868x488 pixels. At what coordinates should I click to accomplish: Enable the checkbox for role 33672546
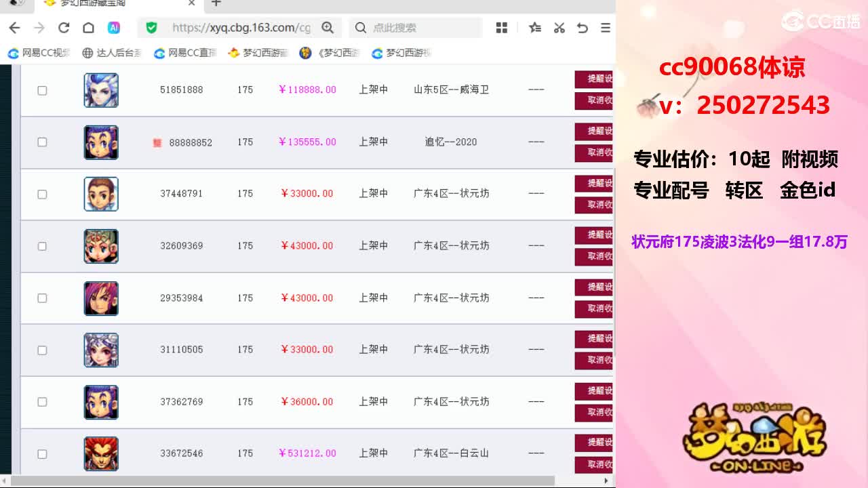click(42, 454)
